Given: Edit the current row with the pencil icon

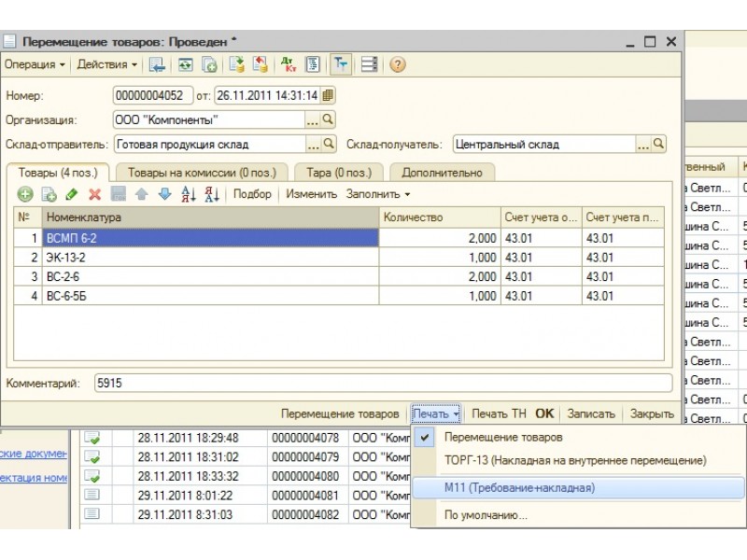Looking at the screenshot, I should click(x=72, y=194).
